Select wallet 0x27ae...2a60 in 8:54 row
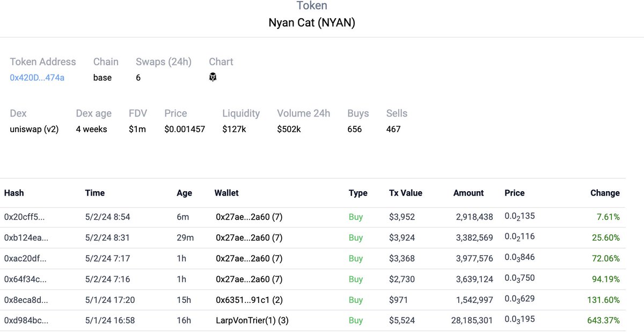 [x=249, y=217]
